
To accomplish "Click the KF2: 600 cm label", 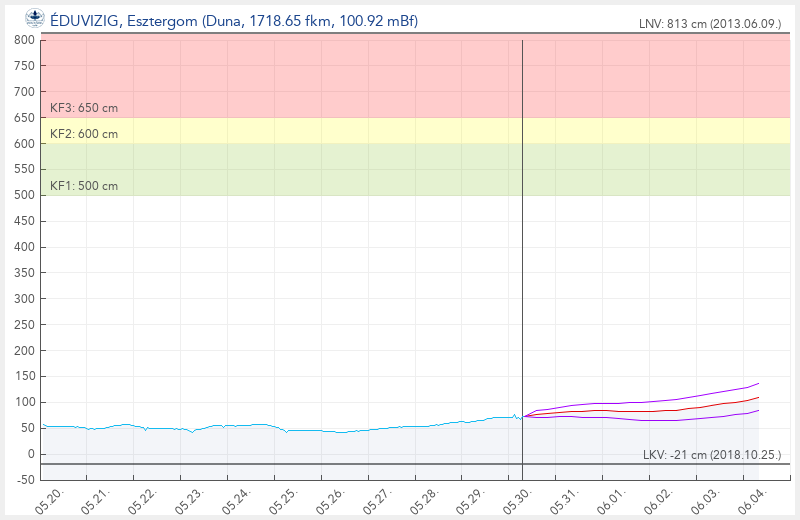I will [84, 134].
